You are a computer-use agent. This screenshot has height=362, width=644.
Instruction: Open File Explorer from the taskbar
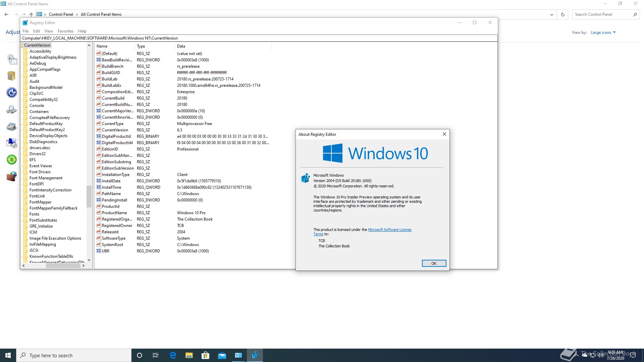pyautogui.click(x=189, y=355)
